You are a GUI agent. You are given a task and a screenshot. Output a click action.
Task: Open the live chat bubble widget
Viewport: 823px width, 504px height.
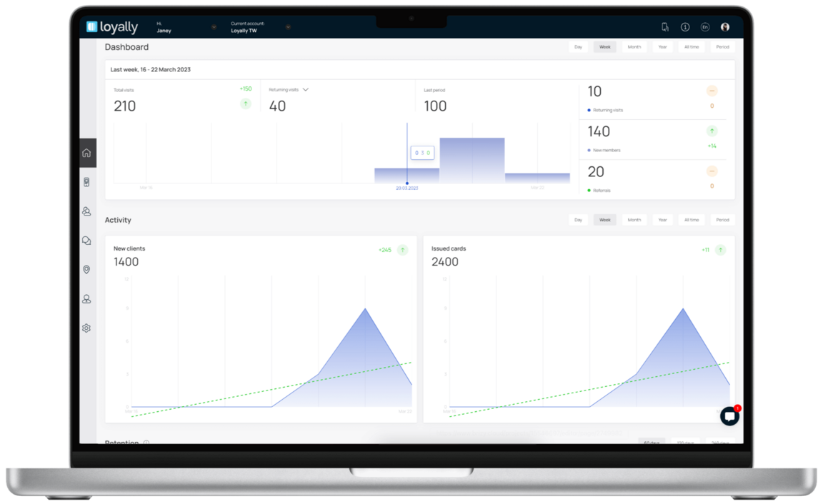[729, 416]
